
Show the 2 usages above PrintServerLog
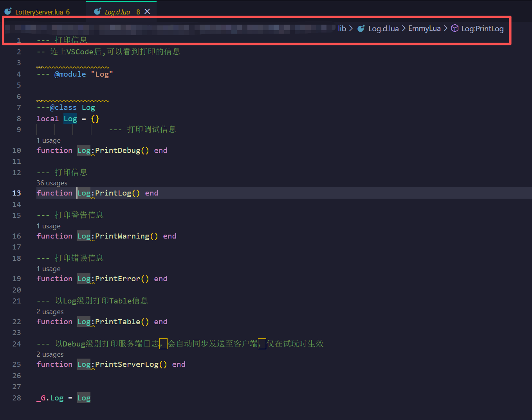(x=50, y=354)
